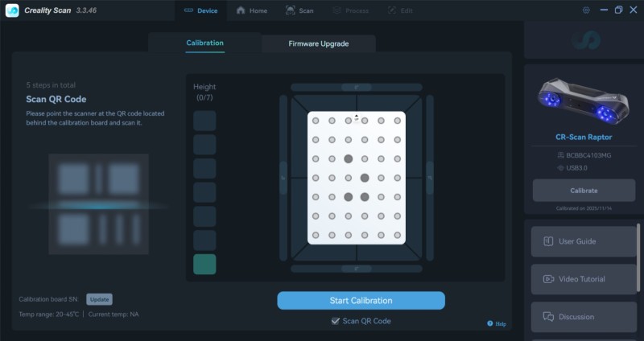
Task: Open the Video Tutorial
Action: [x=584, y=279]
